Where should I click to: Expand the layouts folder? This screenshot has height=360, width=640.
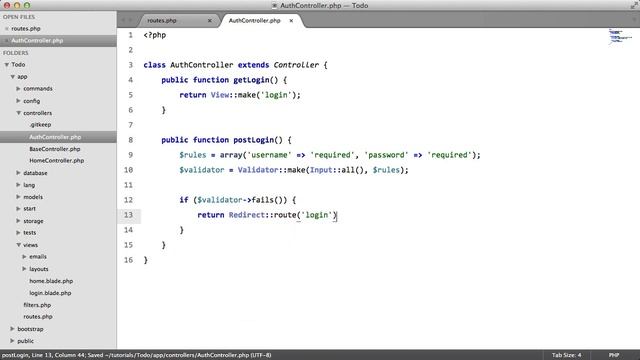tap(24, 269)
